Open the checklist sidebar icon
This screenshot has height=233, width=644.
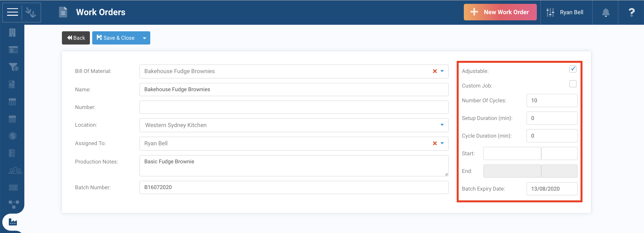[12, 153]
